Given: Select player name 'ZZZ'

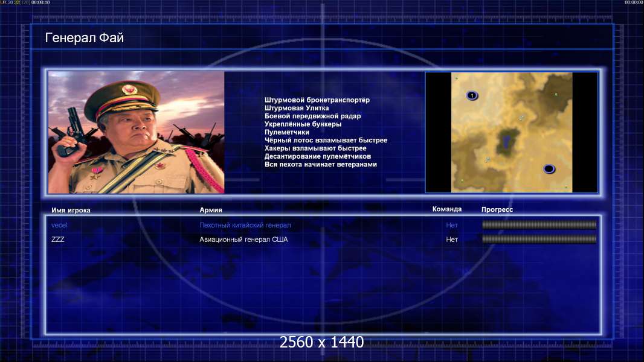Looking at the screenshot, I should [x=58, y=240].
